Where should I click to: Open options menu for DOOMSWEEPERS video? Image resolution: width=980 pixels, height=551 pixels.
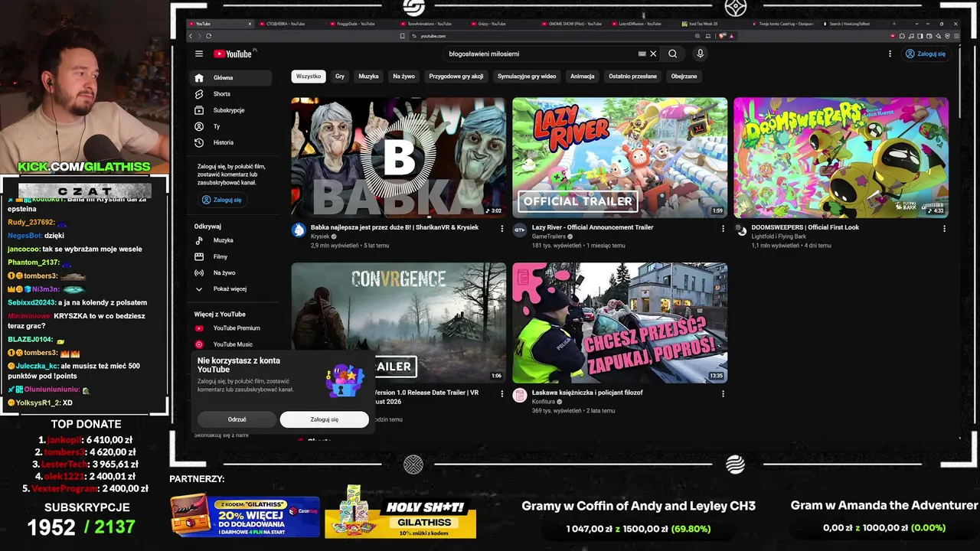(x=944, y=228)
